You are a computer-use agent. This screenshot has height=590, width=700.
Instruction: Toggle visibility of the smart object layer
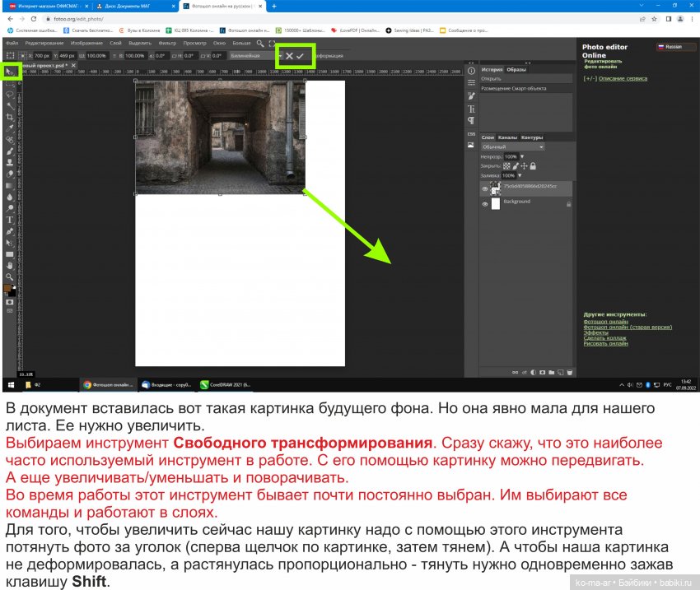(x=485, y=188)
